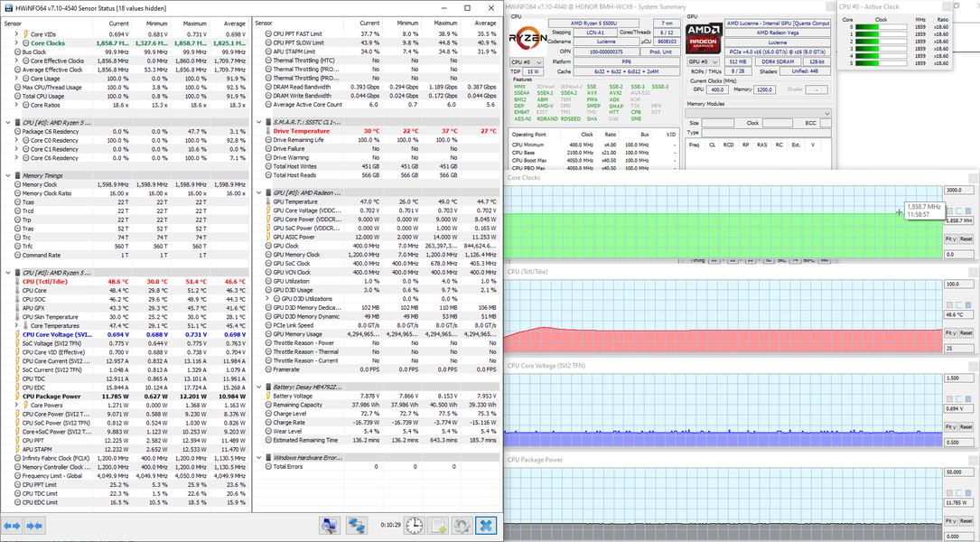
Task: Click the blue X icon in bottom toolbar
Action: click(x=486, y=525)
